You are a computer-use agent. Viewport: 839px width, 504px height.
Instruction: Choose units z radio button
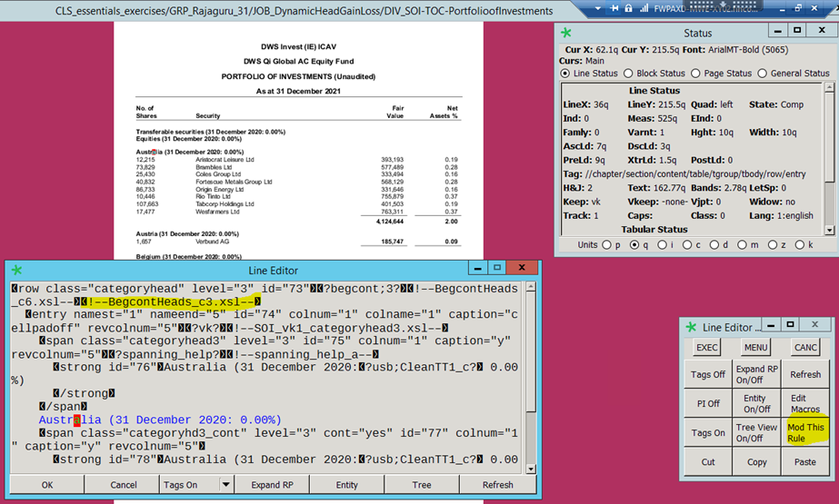tap(773, 245)
